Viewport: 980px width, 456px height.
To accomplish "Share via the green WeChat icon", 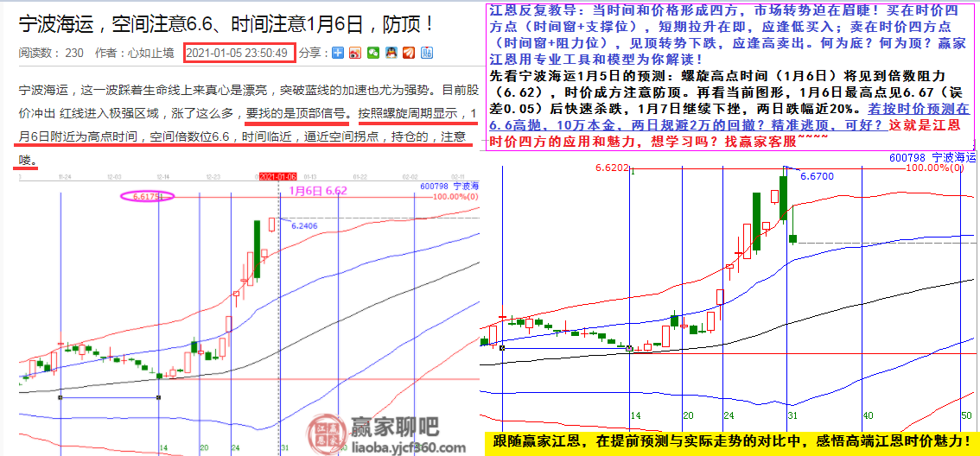I will coord(373,54).
